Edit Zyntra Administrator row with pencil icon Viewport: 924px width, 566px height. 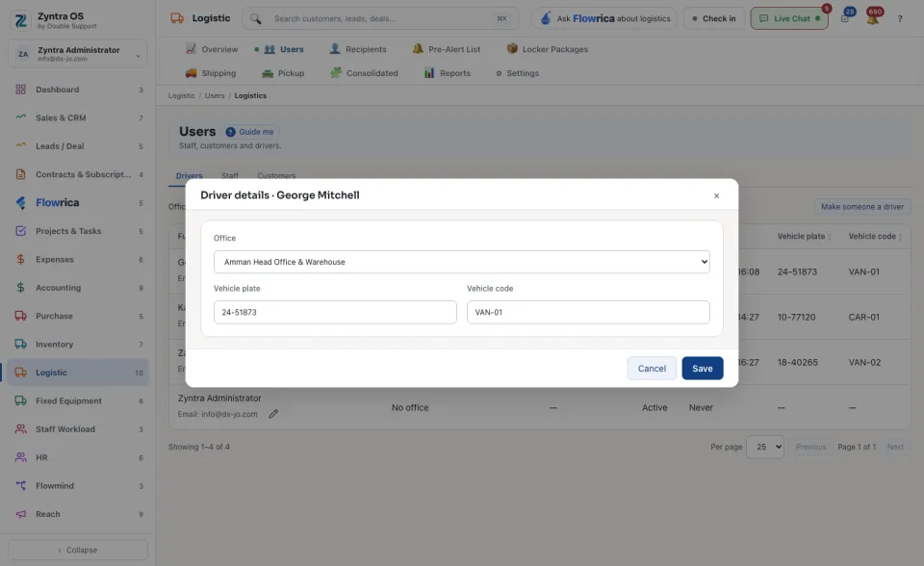[x=273, y=414]
